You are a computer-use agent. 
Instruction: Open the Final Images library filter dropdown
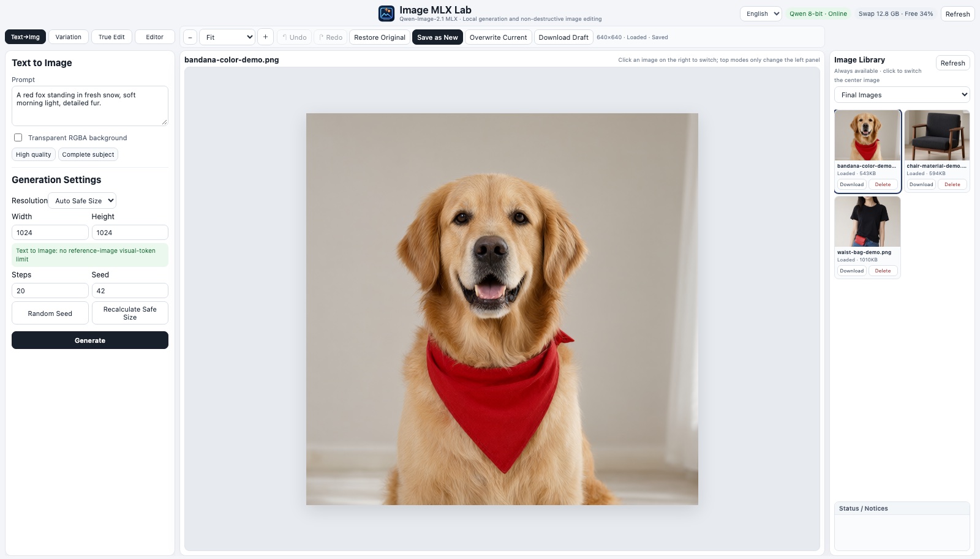click(902, 95)
